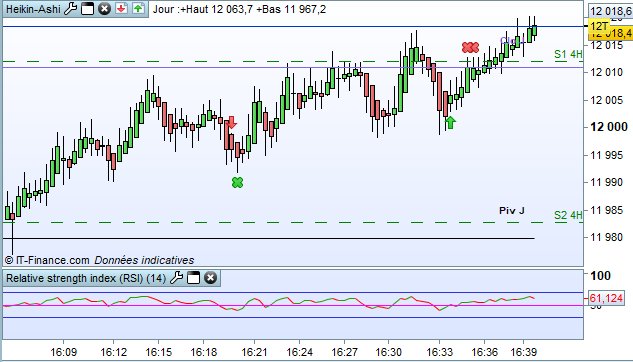Click the S1 4H support level label

(568, 54)
